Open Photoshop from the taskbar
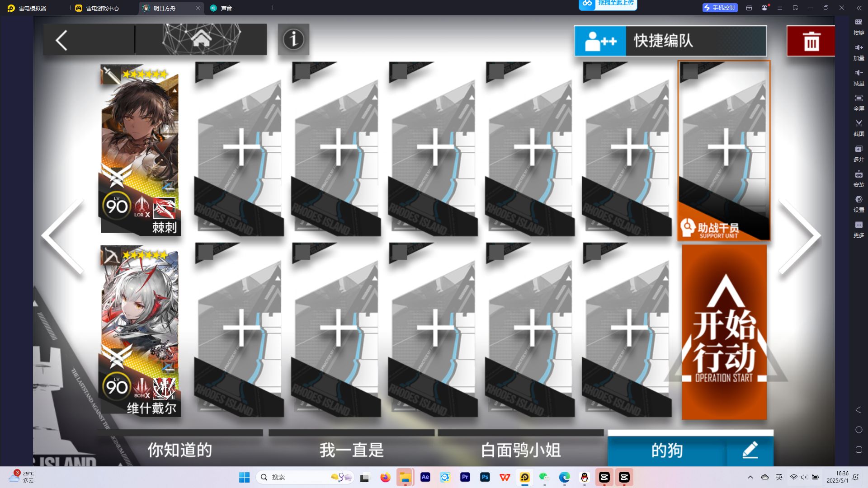868x488 pixels. click(x=485, y=477)
